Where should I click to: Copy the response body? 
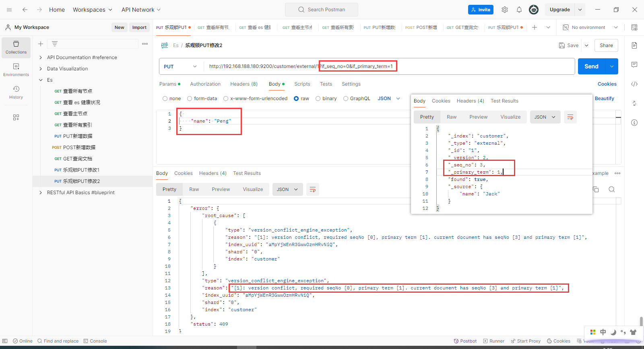click(596, 189)
